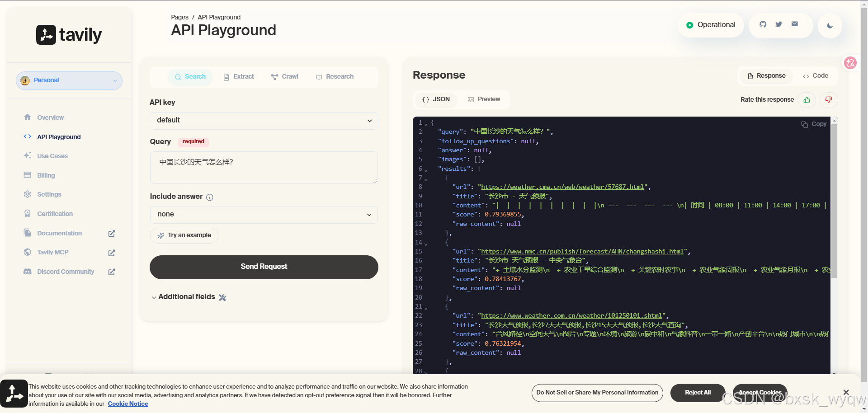Show the Response panel view
Viewport: 868px width, 413px height.
767,76
